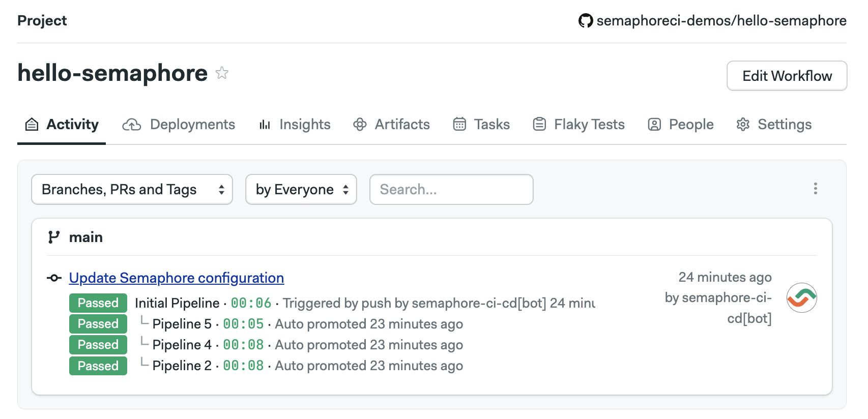Screen dimensions: 868x419
Task: Click the Insights bar chart icon
Action: [265, 125]
